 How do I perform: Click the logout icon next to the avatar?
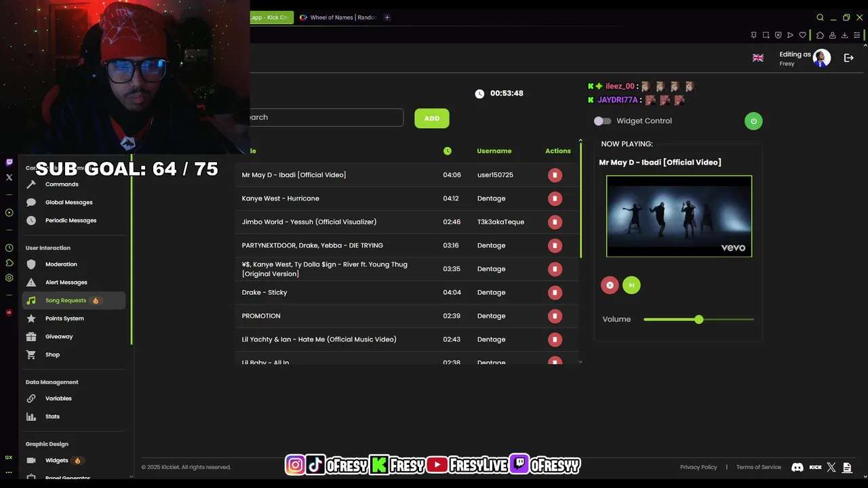(848, 58)
